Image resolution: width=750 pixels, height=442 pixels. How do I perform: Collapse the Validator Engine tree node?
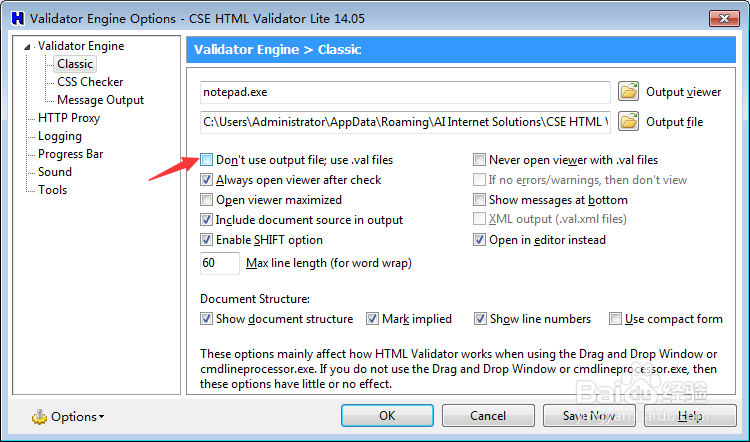tap(30, 47)
